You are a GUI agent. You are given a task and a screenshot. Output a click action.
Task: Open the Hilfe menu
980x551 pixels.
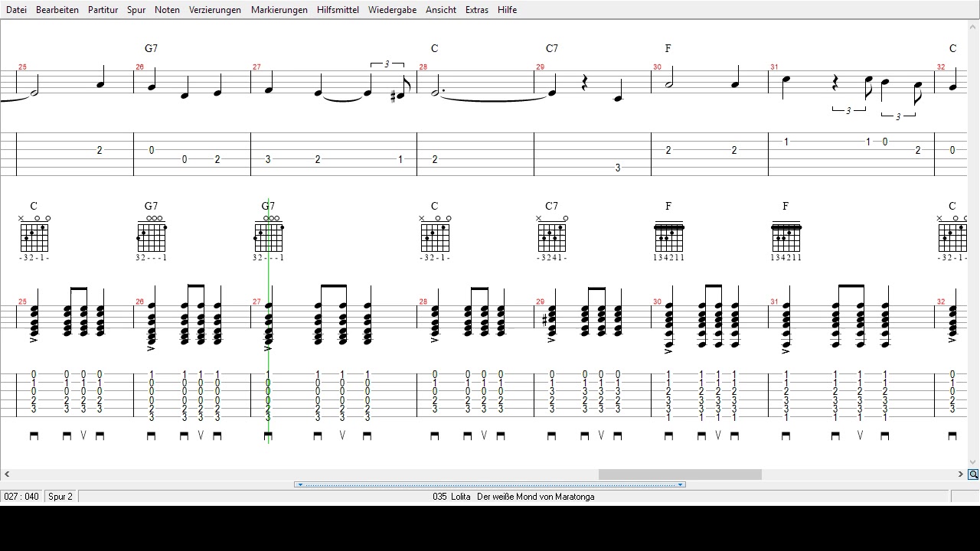point(507,10)
